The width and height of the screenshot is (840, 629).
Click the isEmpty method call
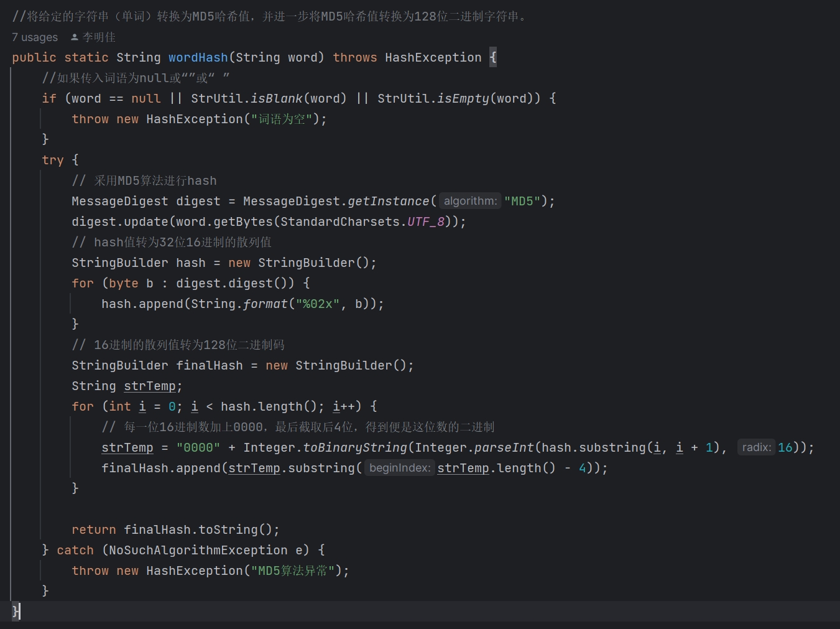pos(463,98)
